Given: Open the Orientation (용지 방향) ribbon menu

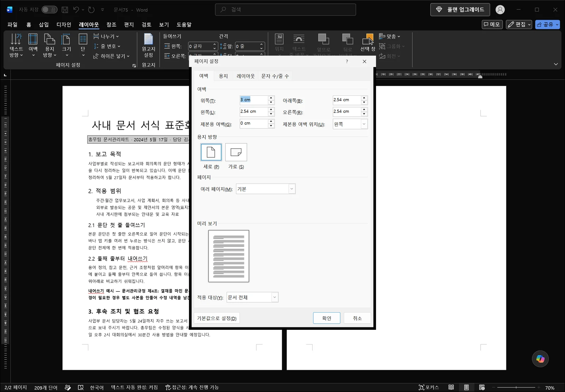Looking at the screenshot, I should click(49, 45).
